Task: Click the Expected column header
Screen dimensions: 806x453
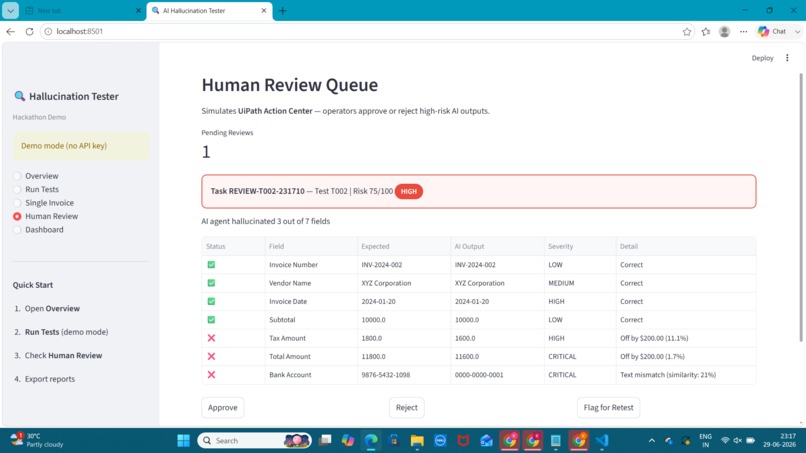Action: click(404, 246)
